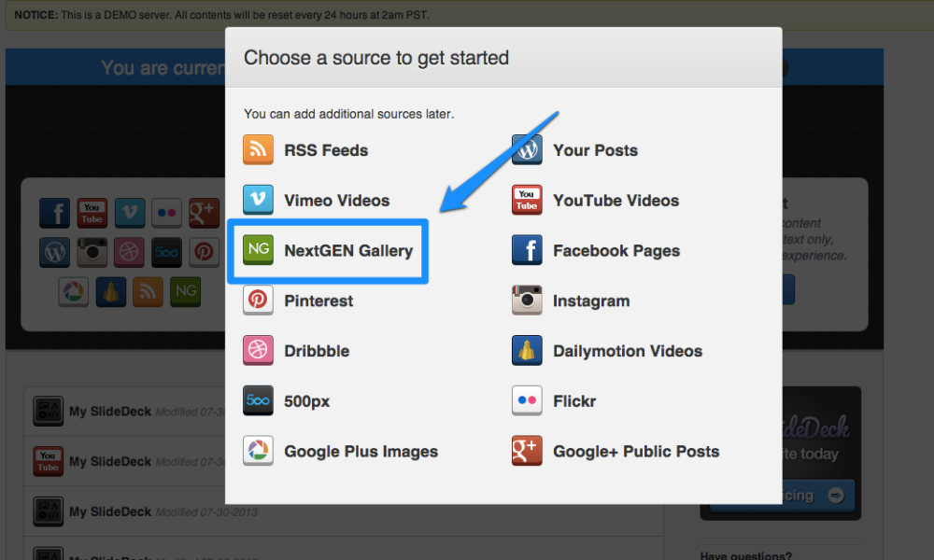The image size is (934, 560).
Task: Click background YouTube icon in source panel
Action: pyautogui.click(x=92, y=213)
